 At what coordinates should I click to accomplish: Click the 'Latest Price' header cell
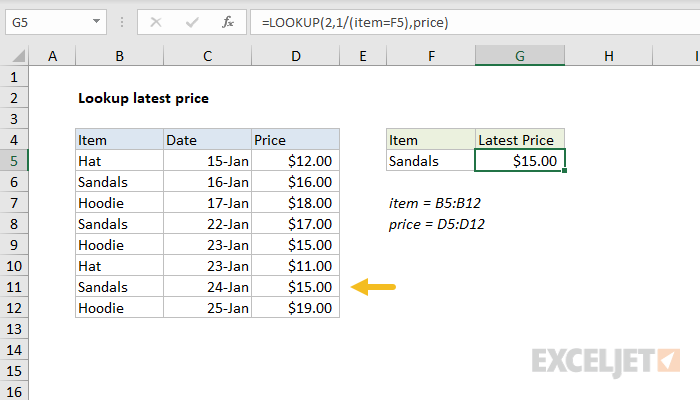click(520, 140)
